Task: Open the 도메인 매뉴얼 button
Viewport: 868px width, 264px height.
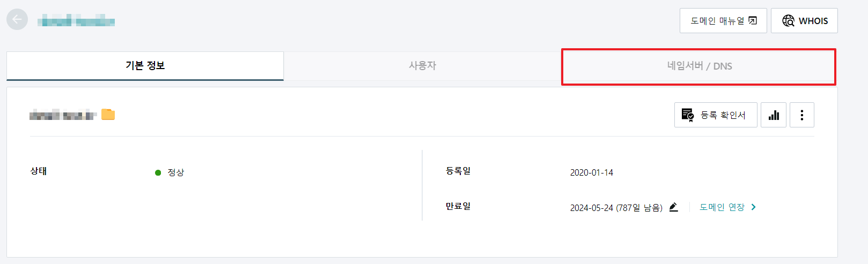Action: (x=723, y=21)
